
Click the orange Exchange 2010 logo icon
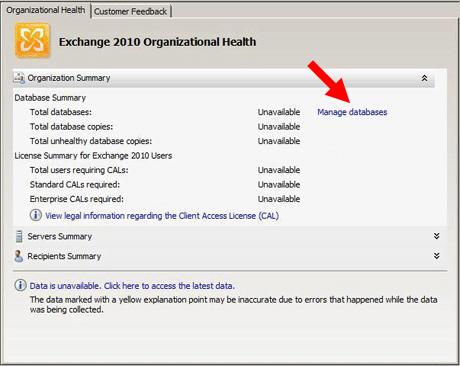tap(32, 41)
